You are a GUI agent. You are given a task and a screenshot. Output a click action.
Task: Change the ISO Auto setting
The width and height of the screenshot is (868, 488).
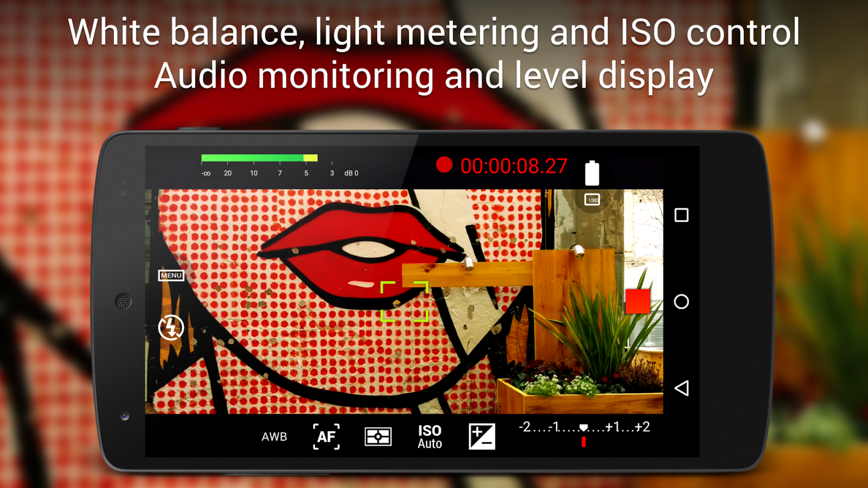[430, 436]
